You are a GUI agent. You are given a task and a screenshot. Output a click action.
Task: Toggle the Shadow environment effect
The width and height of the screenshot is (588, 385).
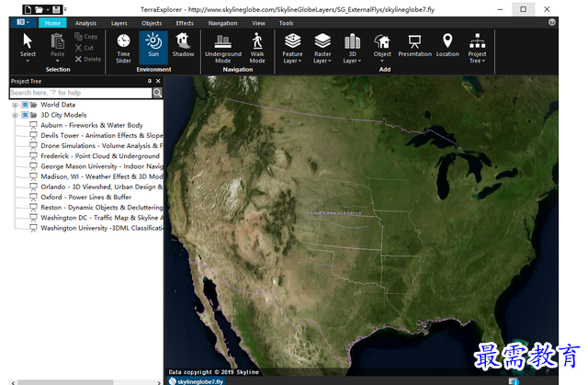pos(184,45)
